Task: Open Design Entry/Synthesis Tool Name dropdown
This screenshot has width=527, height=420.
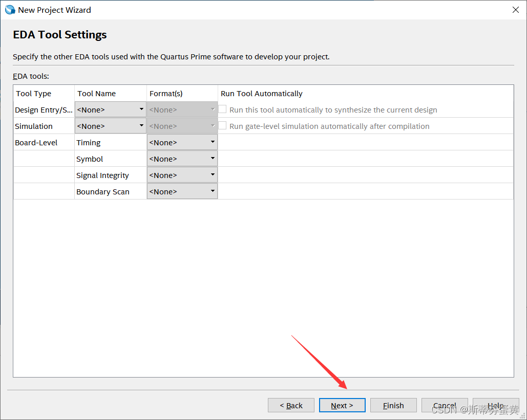Action: pos(110,109)
